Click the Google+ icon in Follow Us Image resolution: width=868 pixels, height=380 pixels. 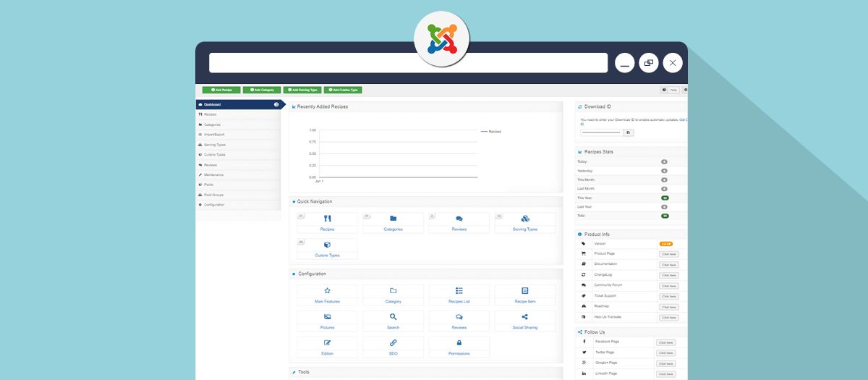(584, 362)
